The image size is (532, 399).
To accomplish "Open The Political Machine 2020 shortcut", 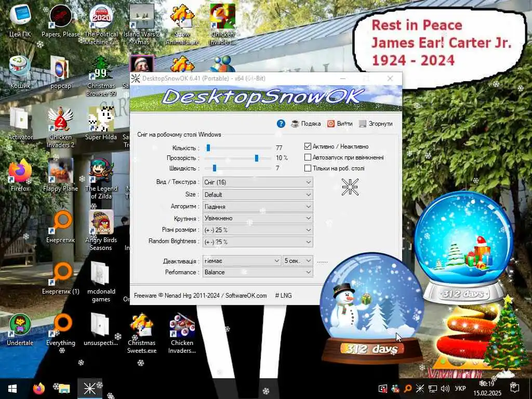I will (101, 24).
